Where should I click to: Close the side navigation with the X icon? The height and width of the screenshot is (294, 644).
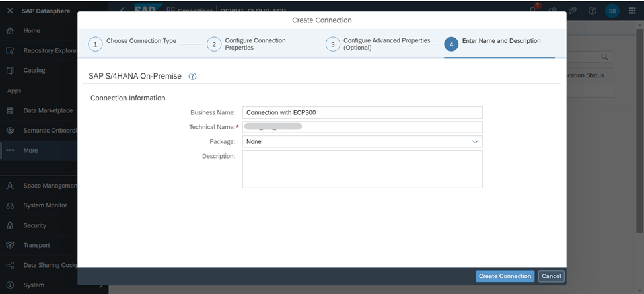tap(11, 11)
